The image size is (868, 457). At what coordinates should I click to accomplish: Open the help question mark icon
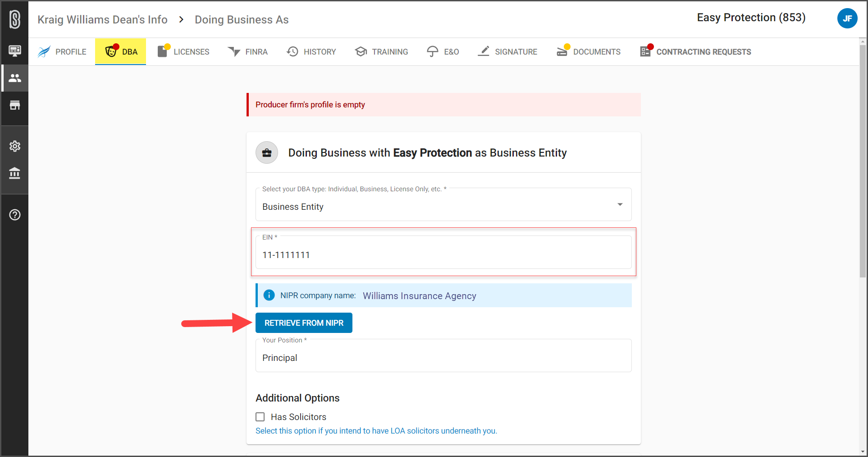pyautogui.click(x=15, y=215)
